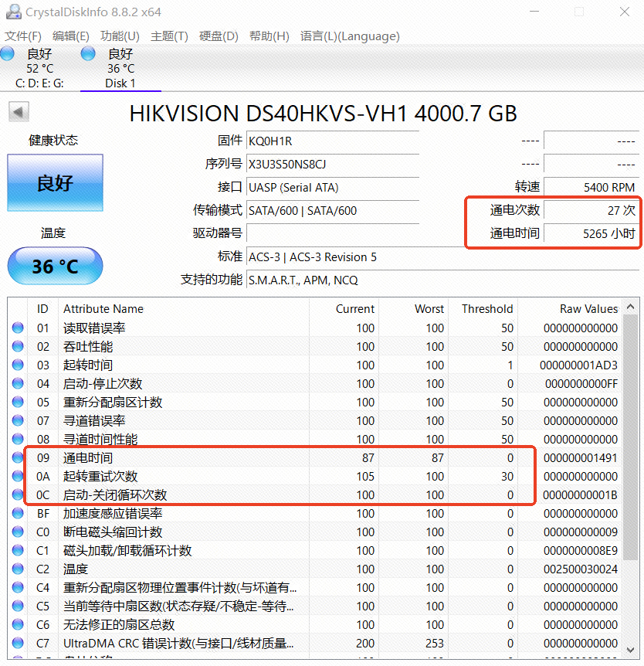Open the 功能(U) menu
644x666 pixels.
[x=120, y=36]
